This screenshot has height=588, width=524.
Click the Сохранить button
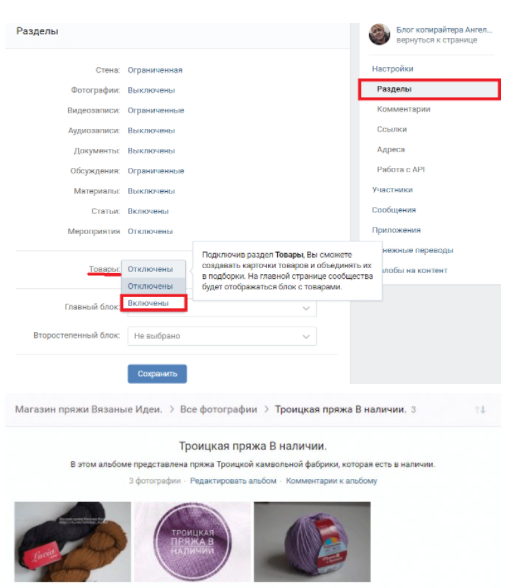[157, 374]
